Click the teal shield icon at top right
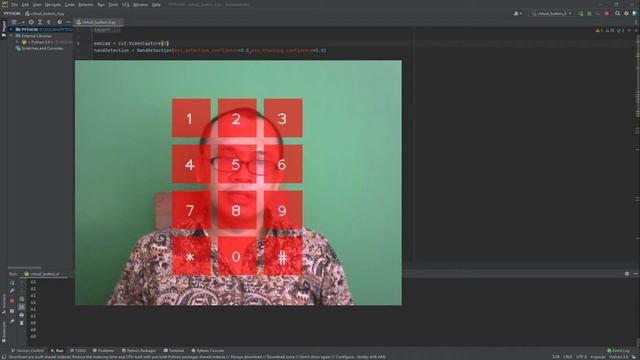The width and height of the screenshot is (640, 360). pyautogui.click(x=635, y=13)
